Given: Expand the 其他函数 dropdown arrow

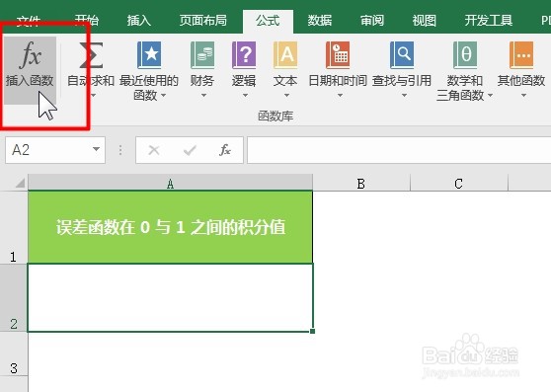Looking at the screenshot, I should pos(523,95).
